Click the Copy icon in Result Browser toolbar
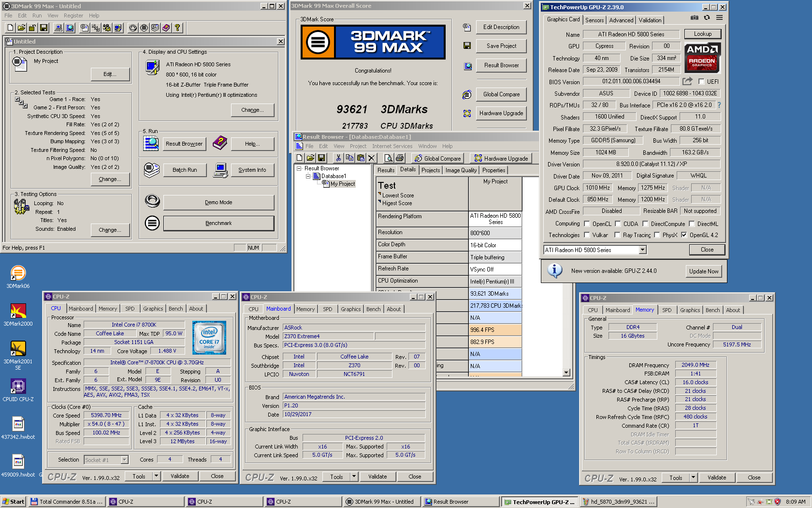The width and height of the screenshot is (812, 508). 349,158
